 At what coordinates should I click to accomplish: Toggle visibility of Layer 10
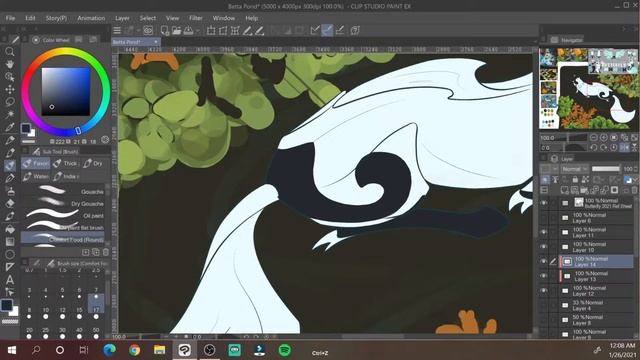(544, 247)
